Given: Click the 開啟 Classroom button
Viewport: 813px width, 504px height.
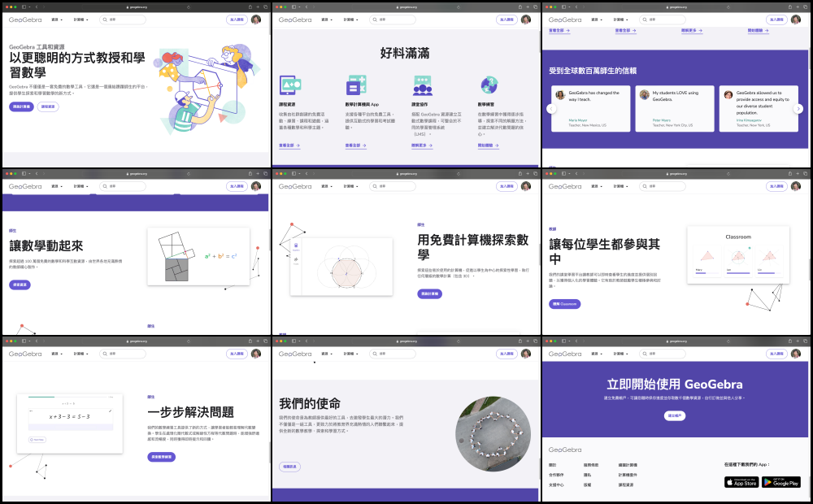Looking at the screenshot, I should coord(564,304).
